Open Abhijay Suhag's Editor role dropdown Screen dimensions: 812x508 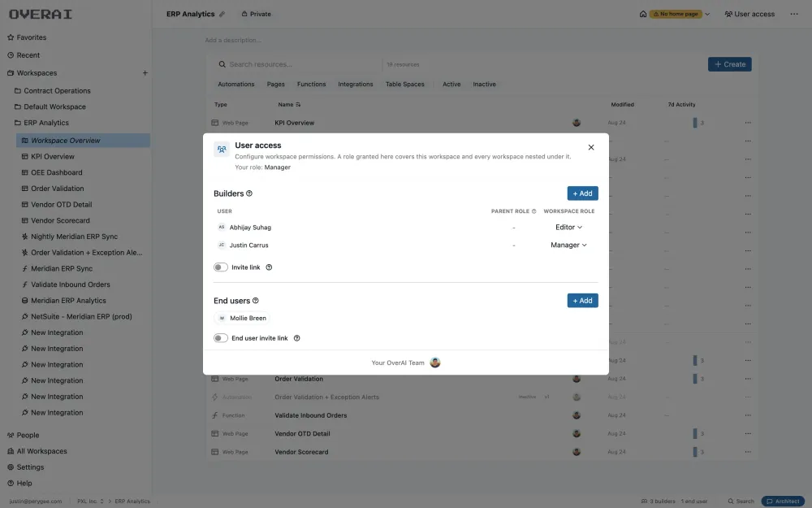tap(568, 227)
